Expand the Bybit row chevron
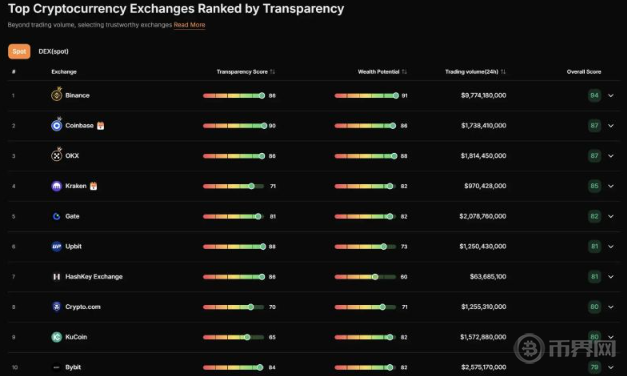The width and height of the screenshot is (627, 376). pos(611,367)
